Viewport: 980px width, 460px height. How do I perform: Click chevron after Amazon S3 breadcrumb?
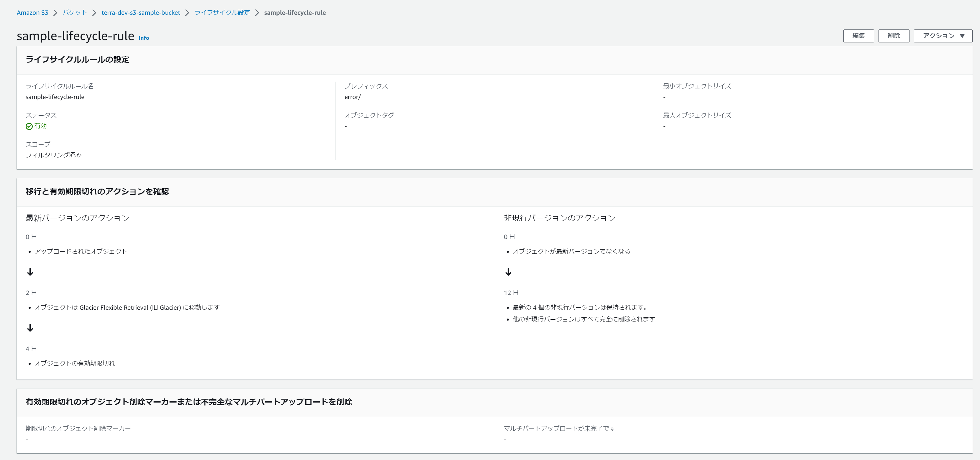point(55,13)
